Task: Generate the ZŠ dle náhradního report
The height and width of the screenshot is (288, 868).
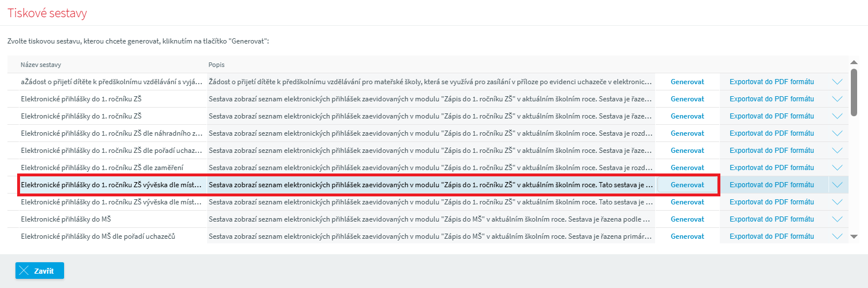Action: tap(687, 133)
